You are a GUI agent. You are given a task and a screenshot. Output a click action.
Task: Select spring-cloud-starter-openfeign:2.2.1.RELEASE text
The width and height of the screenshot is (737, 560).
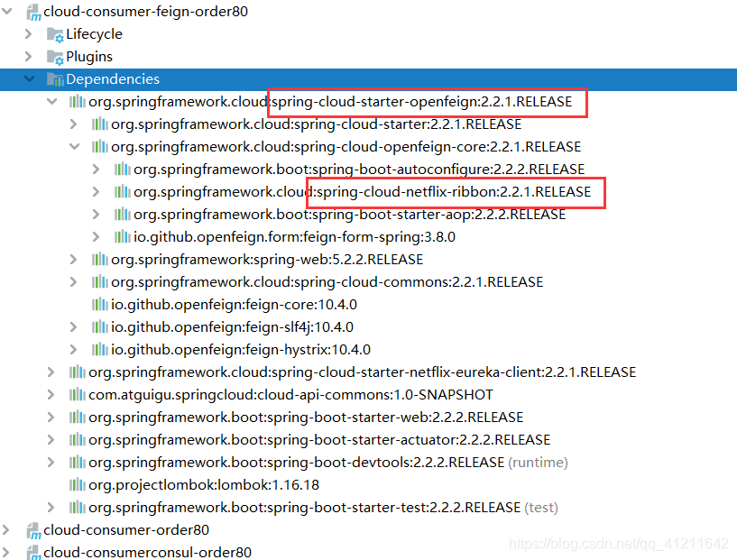click(421, 102)
